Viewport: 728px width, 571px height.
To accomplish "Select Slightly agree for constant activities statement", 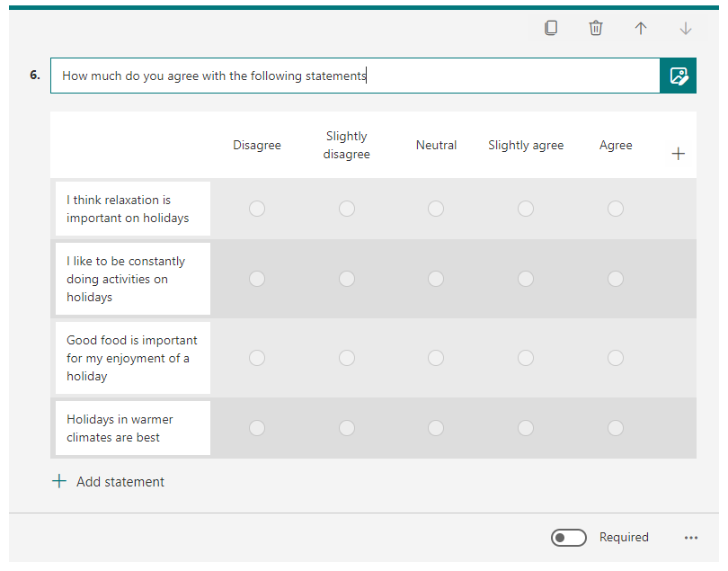I will tap(526, 279).
